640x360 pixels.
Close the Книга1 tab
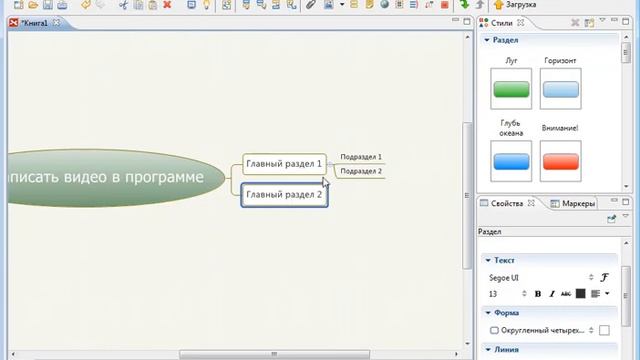point(56,23)
